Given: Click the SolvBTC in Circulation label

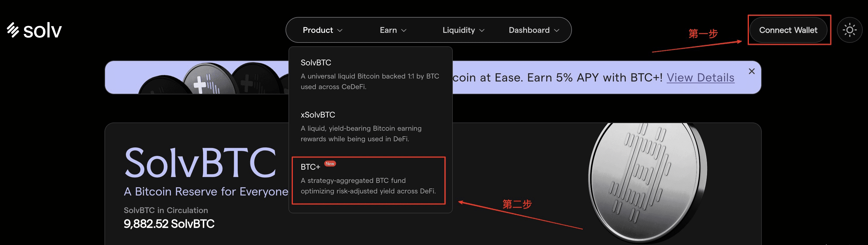Looking at the screenshot, I should pyautogui.click(x=166, y=210).
